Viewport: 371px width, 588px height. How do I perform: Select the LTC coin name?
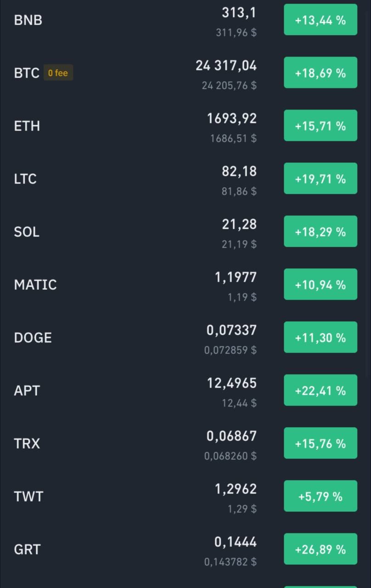tap(25, 179)
